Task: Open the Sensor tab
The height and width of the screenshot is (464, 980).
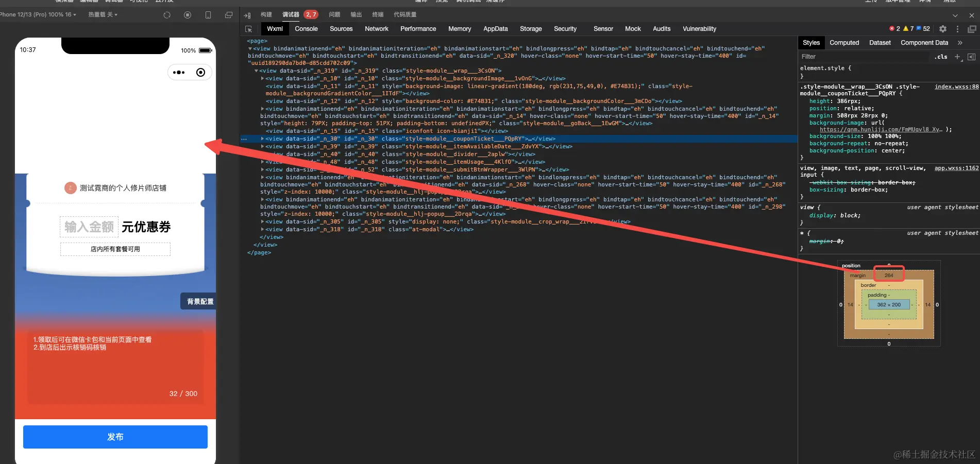Action: pyautogui.click(x=603, y=29)
